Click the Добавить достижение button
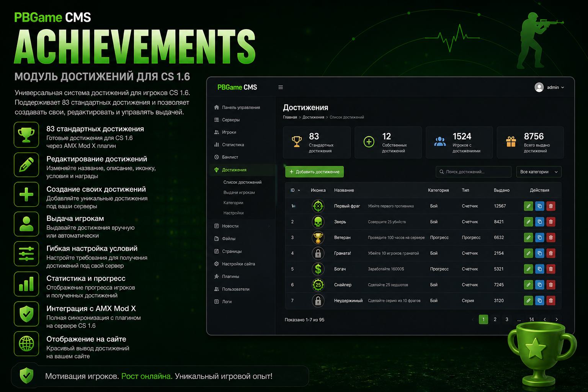 pos(314,172)
